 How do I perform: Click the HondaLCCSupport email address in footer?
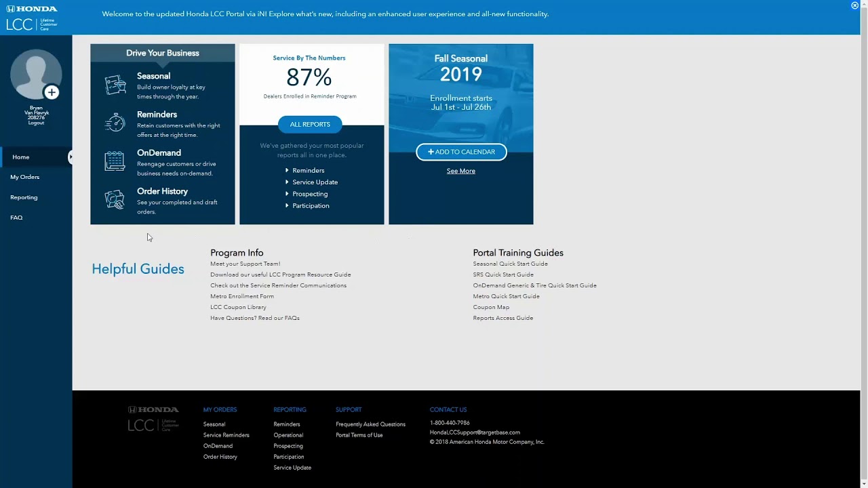click(475, 432)
